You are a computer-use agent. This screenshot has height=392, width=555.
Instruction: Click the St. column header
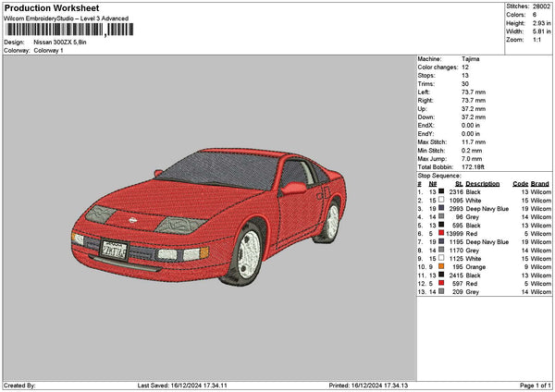click(x=459, y=184)
